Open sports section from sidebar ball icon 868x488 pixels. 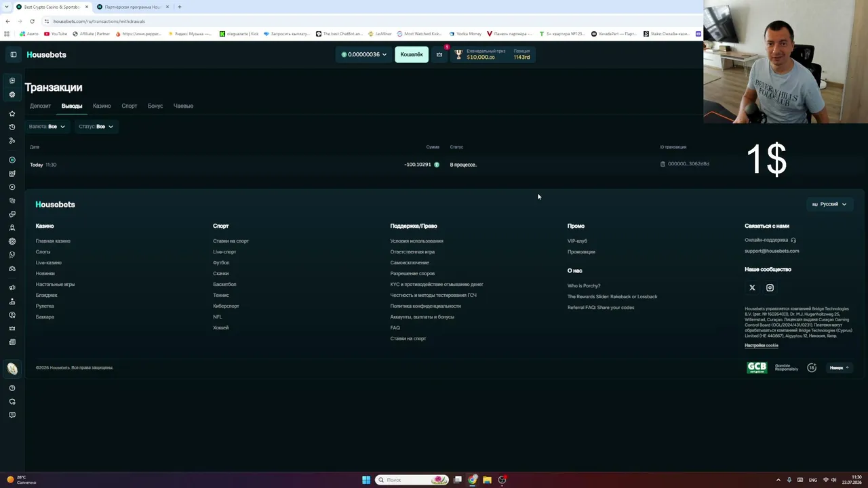(x=12, y=94)
